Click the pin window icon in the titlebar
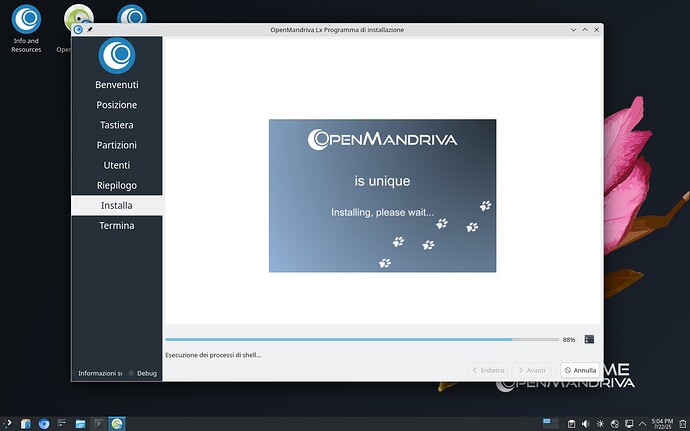Image resolution: width=690 pixels, height=431 pixels. click(90, 29)
